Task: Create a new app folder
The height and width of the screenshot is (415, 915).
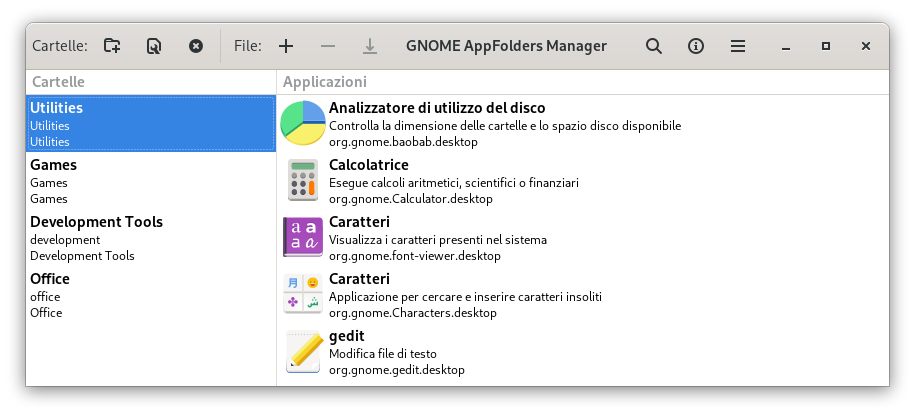Action: (112, 46)
